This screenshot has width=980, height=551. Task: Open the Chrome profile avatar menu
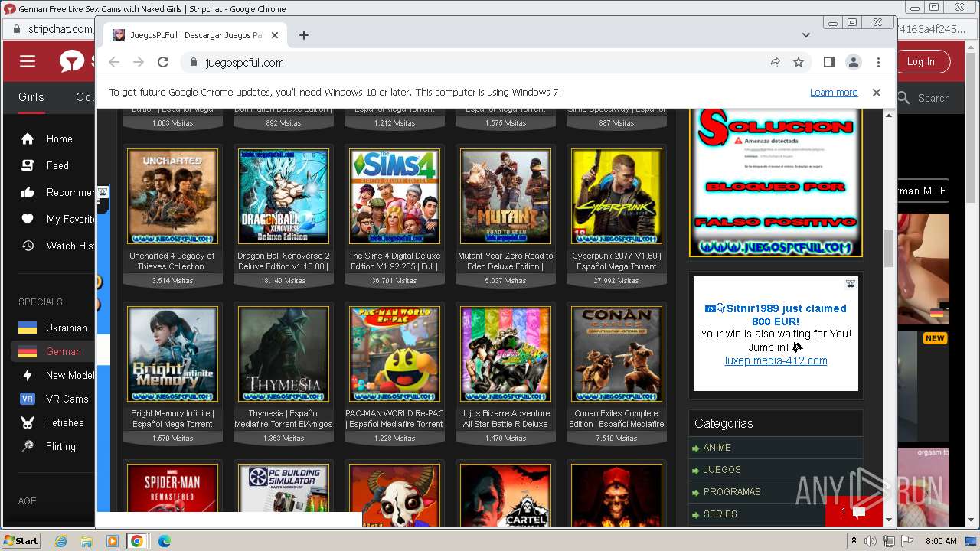(854, 62)
